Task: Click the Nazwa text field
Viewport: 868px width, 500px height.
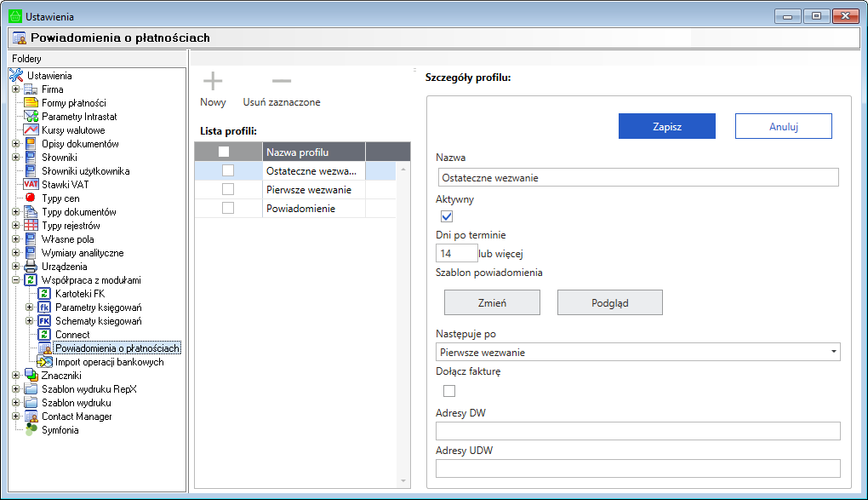Action: click(x=637, y=177)
